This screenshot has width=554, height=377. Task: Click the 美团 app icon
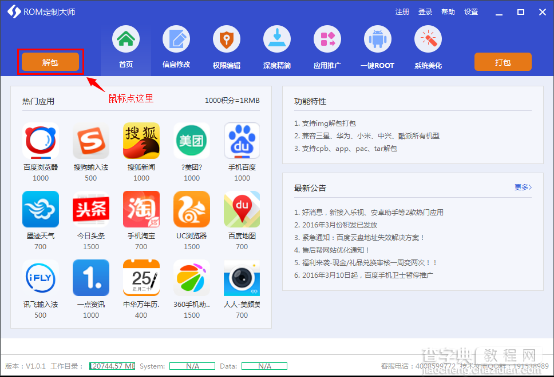click(191, 141)
